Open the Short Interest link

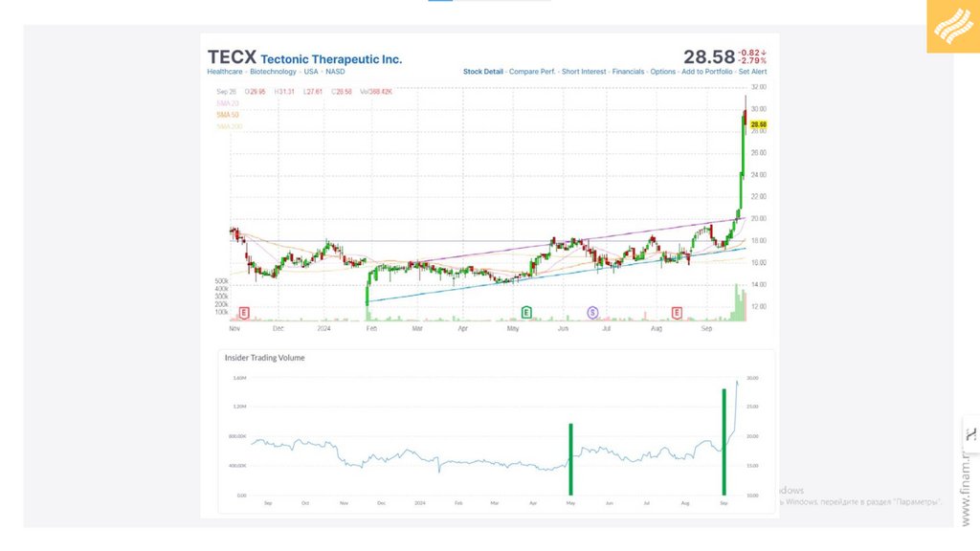pyautogui.click(x=584, y=72)
